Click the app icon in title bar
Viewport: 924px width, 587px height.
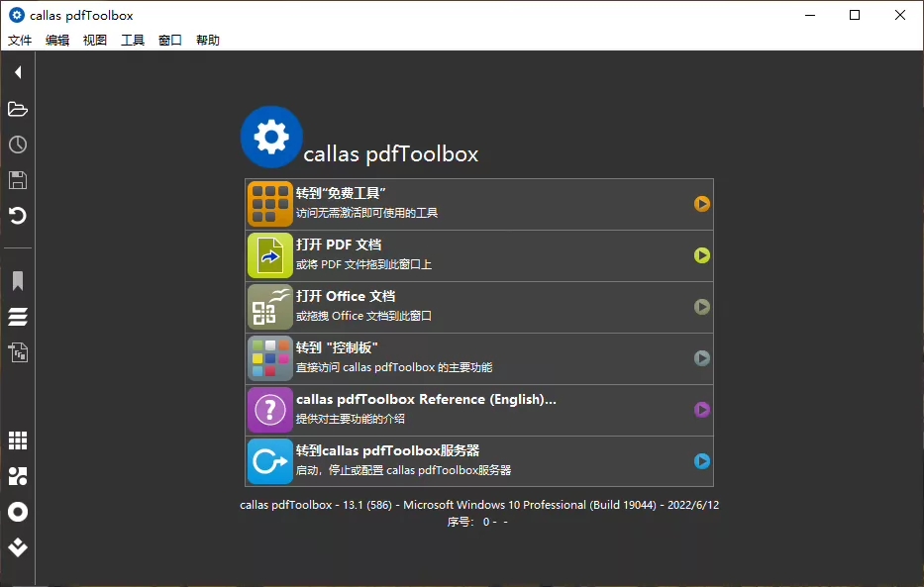click(x=17, y=15)
